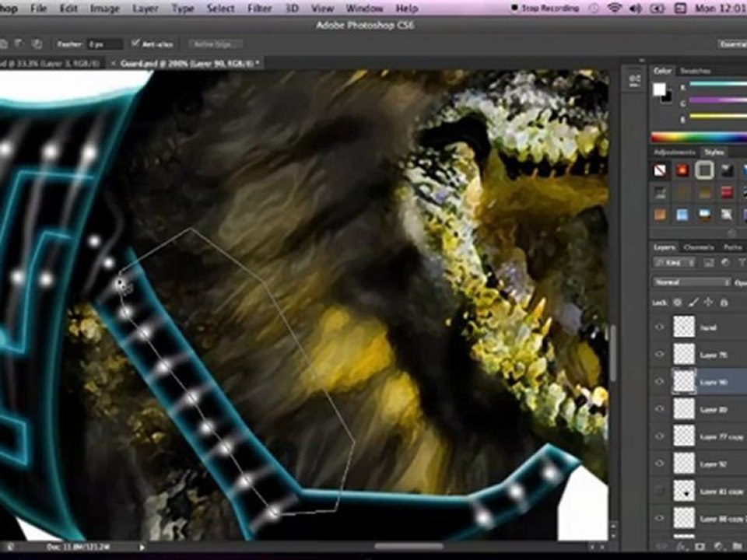Open the Select menu

click(220, 8)
